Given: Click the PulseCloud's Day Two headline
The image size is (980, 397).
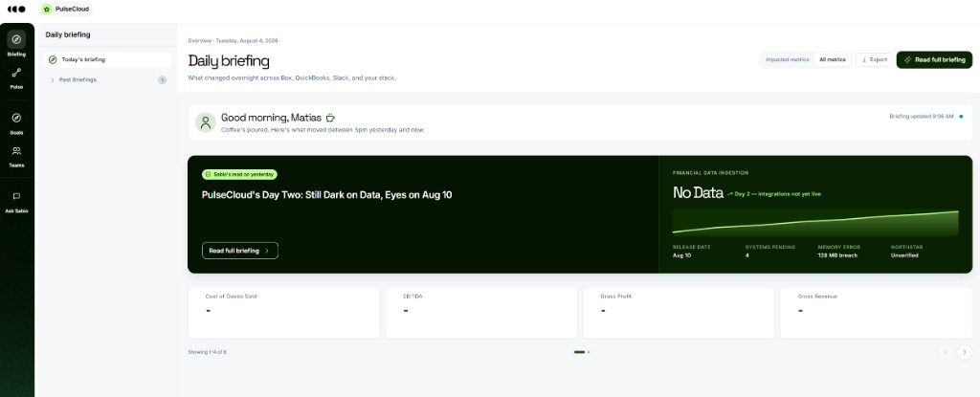Looking at the screenshot, I should pyautogui.click(x=327, y=195).
